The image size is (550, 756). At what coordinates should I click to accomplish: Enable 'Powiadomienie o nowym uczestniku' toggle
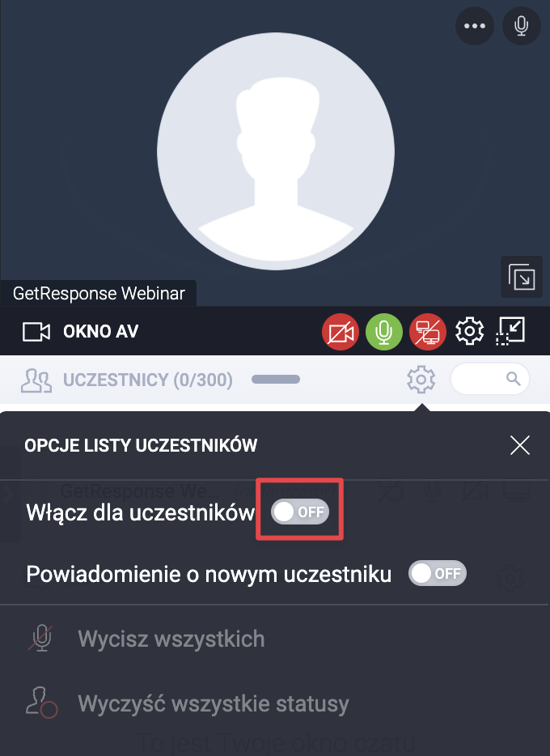(438, 573)
